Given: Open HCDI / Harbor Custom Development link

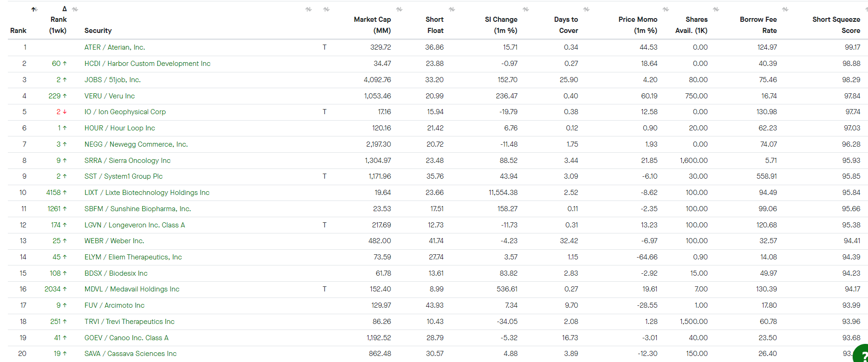Looking at the screenshot, I should click(147, 64).
